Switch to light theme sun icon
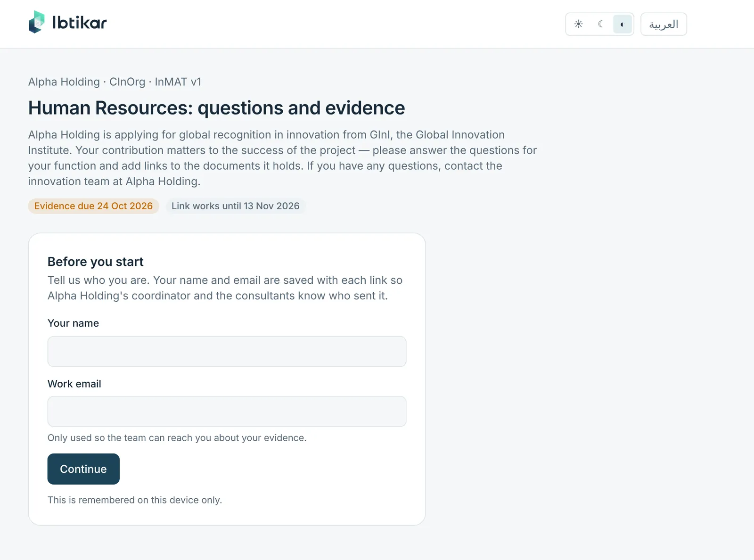Viewport: 754px width, 560px height. [x=578, y=24]
